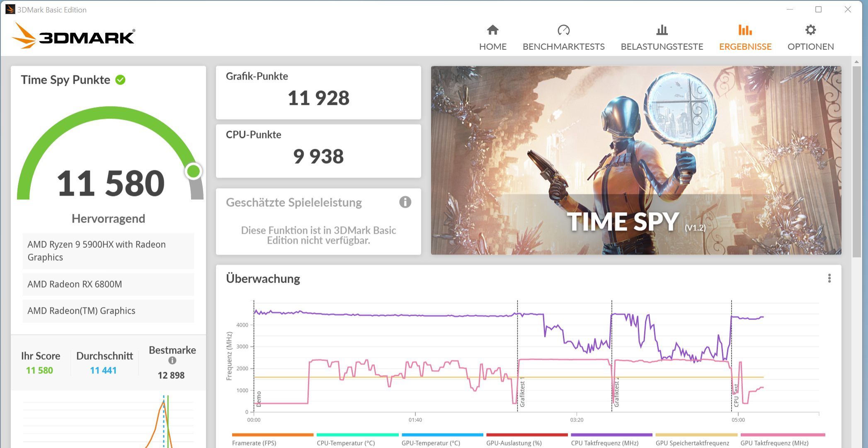The width and height of the screenshot is (868, 448).
Task: Open the three-dot menu in the Überwachung panel
Action: point(829,278)
